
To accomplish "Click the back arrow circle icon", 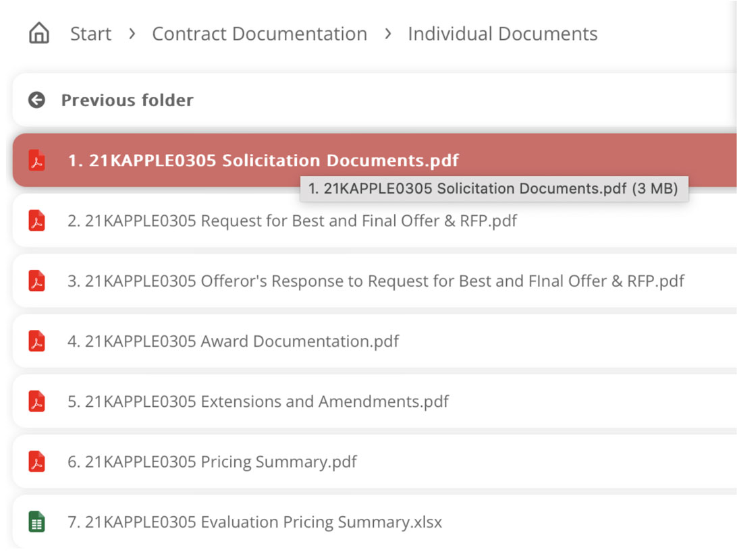I will coord(36,100).
